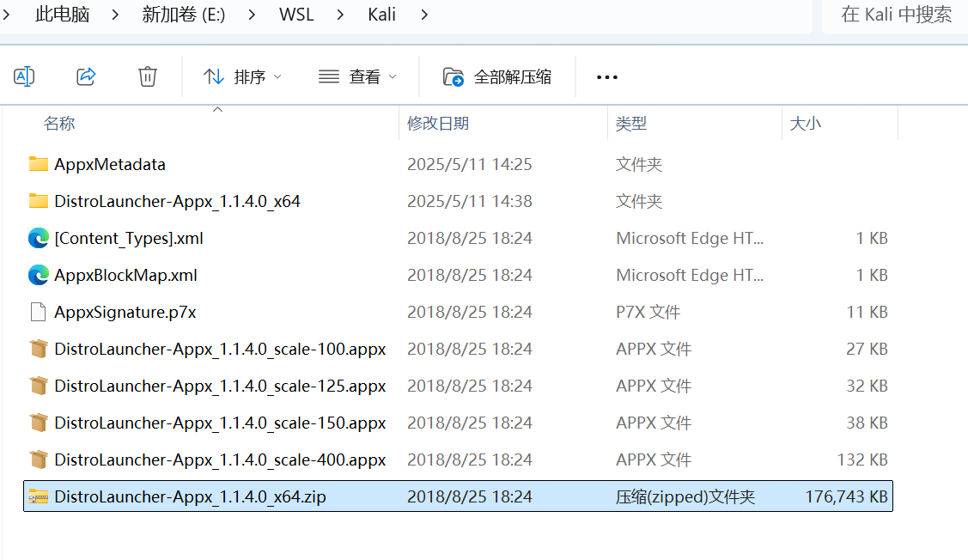This screenshot has height=560, width=968.
Task: Click the 38 KB size cell
Action: coord(867,423)
